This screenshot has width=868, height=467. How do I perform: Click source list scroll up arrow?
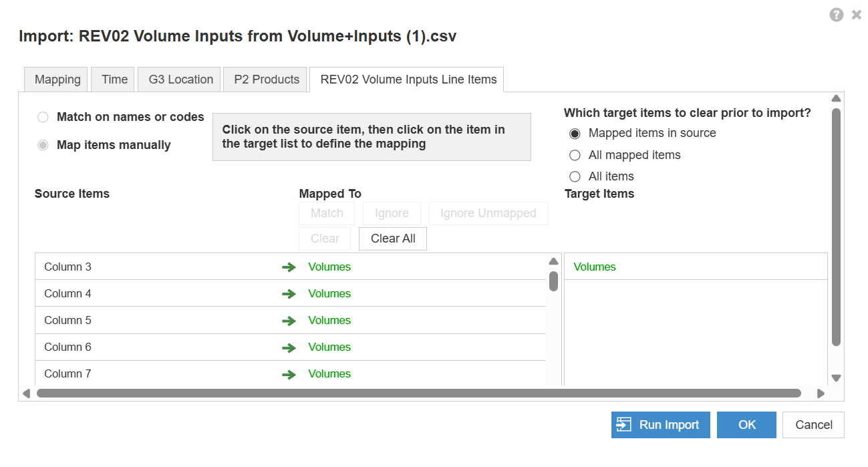(553, 261)
